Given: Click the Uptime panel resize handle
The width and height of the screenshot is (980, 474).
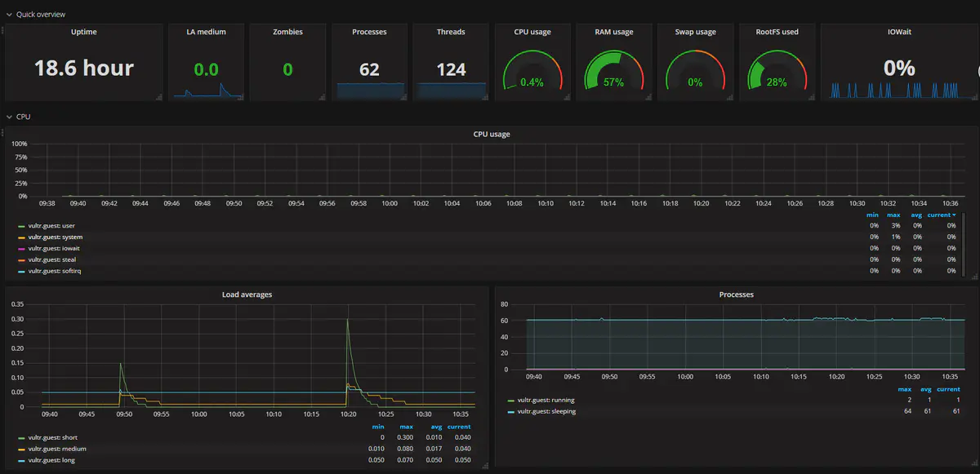Looking at the screenshot, I should [x=159, y=97].
